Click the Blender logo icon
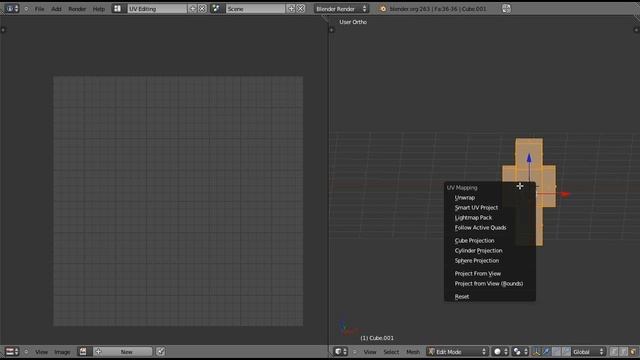The width and height of the screenshot is (640, 360). click(383, 9)
